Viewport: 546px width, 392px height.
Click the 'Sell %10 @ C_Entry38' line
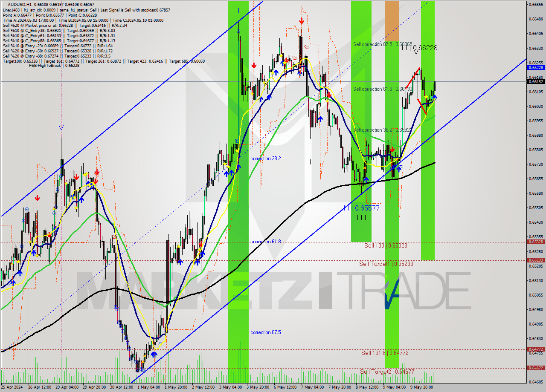[x=59, y=30]
